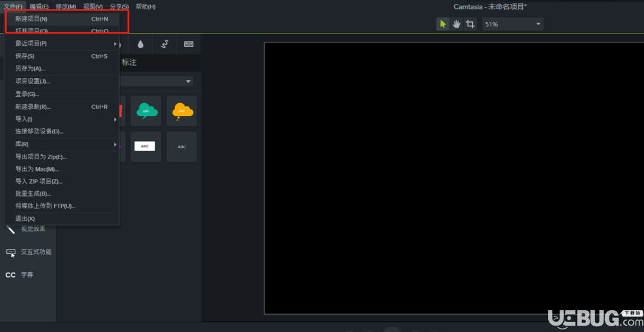Click the CC captions icon
The width and height of the screenshot is (644, 332).
click(x=10, y=275)
